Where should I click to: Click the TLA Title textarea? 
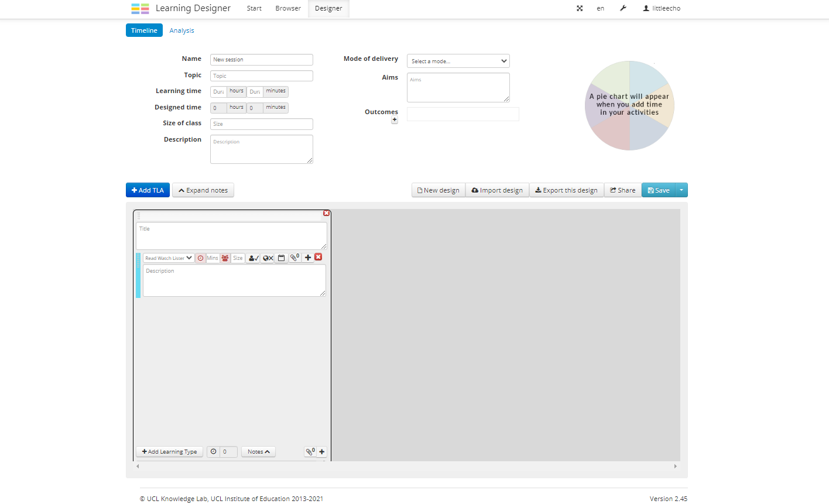pos(232,236)
